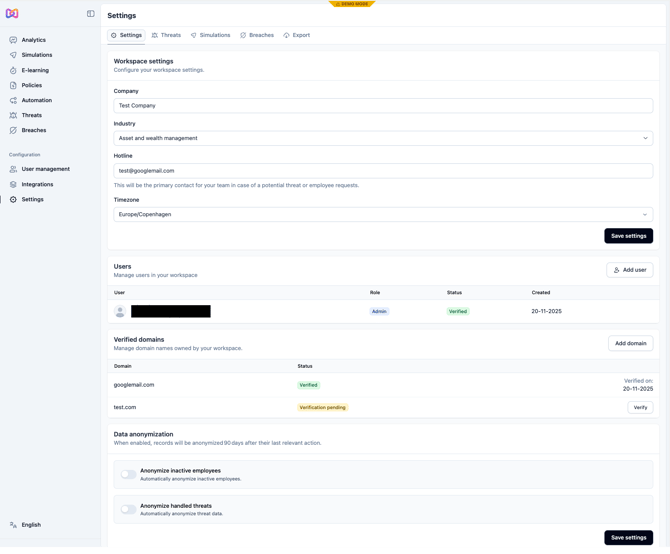This screenshot has width=670, height=554.
Task: Click the app logo in top-left
Action: coord(12,14)
